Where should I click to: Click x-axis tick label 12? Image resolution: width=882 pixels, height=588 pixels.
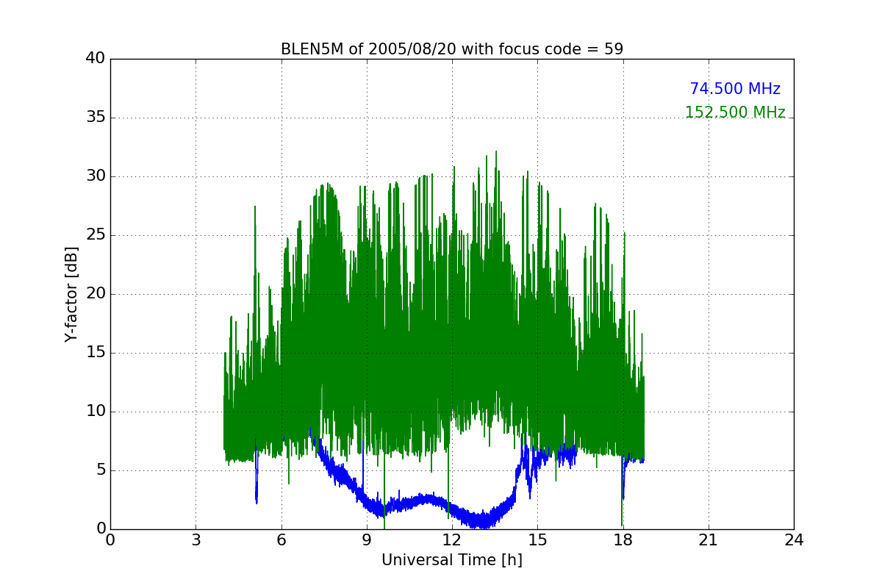452,539
